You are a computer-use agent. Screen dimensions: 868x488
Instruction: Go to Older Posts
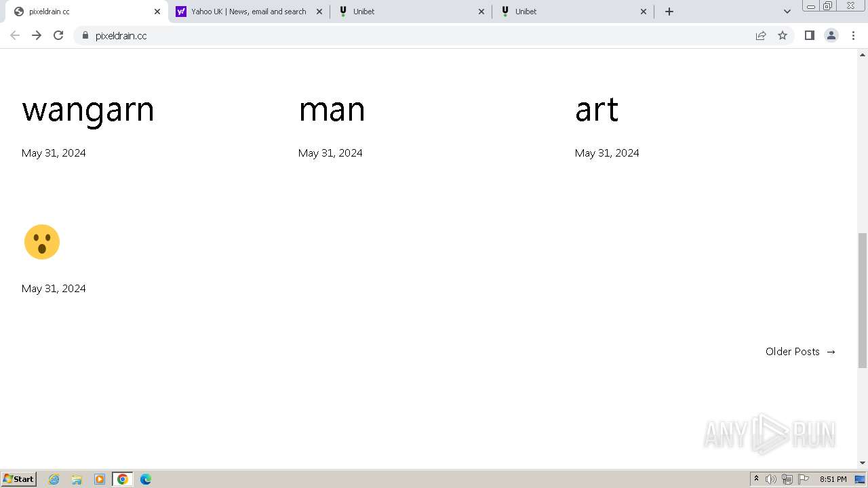(801, 351)
